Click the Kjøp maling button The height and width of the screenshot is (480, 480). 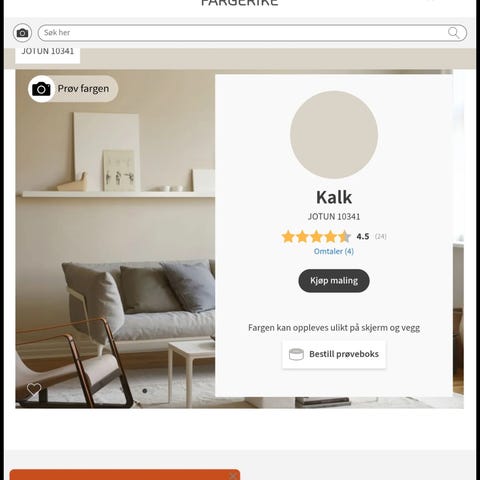point(334,281)
